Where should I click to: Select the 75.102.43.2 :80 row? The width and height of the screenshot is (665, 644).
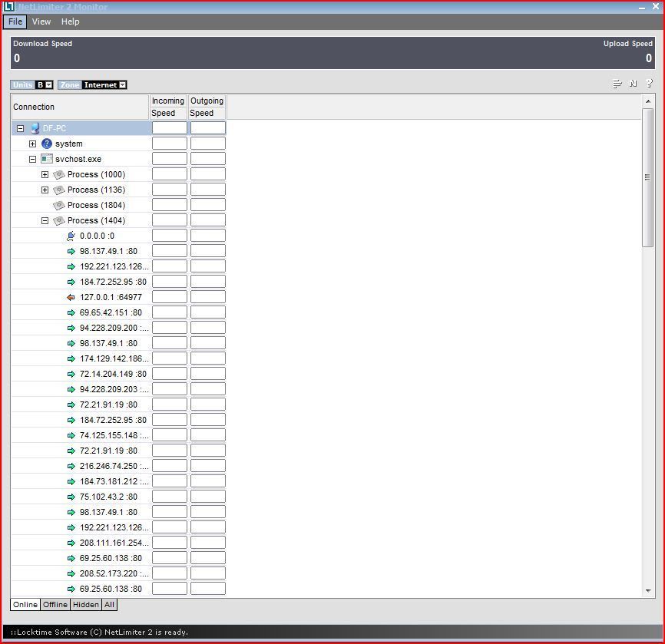coord(119,497)
